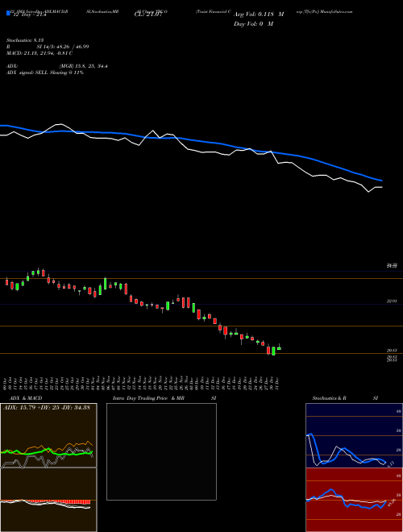
Task: Click the 'MACD: 21.13, 21.94, -0.81 C' line
Action: point(39,53)
